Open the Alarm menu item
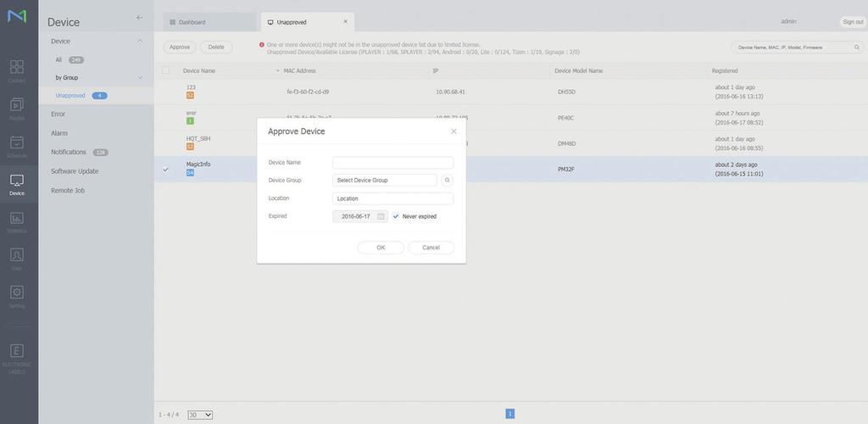The height and width of the screenshot is (424, 868). click(59, 133)
